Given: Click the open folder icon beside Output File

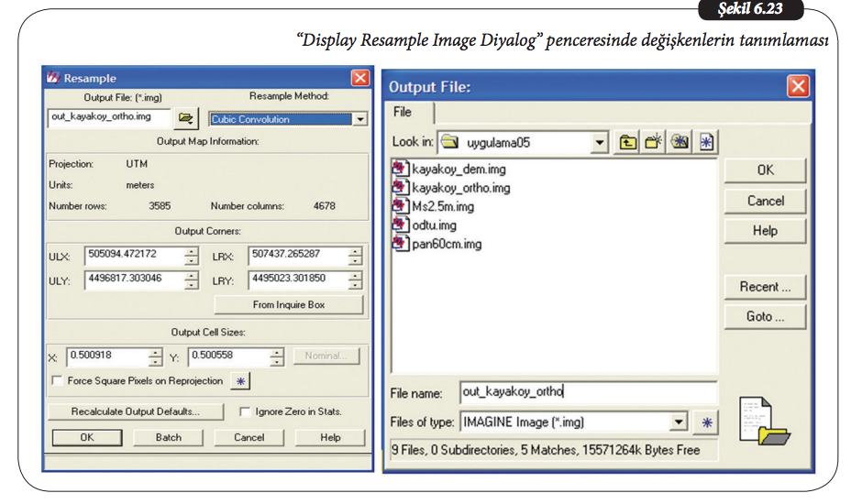Looking at the screenshot, I should pos(187,118).
